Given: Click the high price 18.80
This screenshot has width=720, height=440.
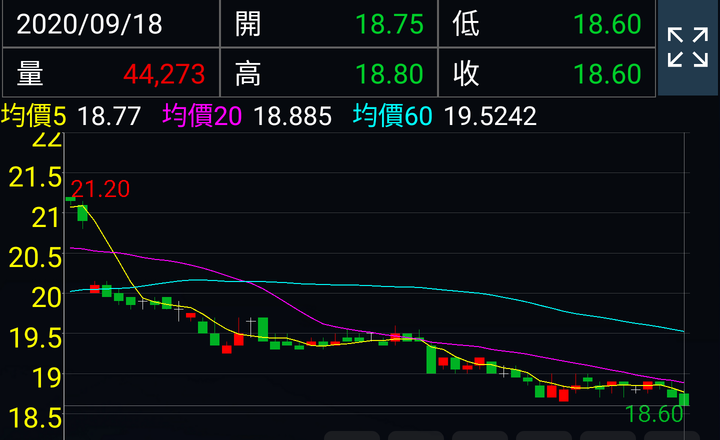Looking at the screenshot, I should 389,74.
